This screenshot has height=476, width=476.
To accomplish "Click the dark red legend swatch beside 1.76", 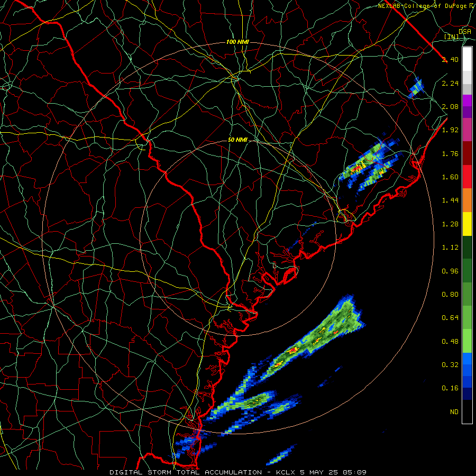I will point(467,153).
